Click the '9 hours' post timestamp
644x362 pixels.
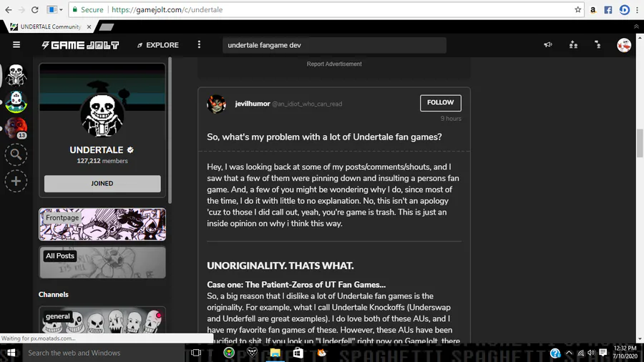(451, 119)
